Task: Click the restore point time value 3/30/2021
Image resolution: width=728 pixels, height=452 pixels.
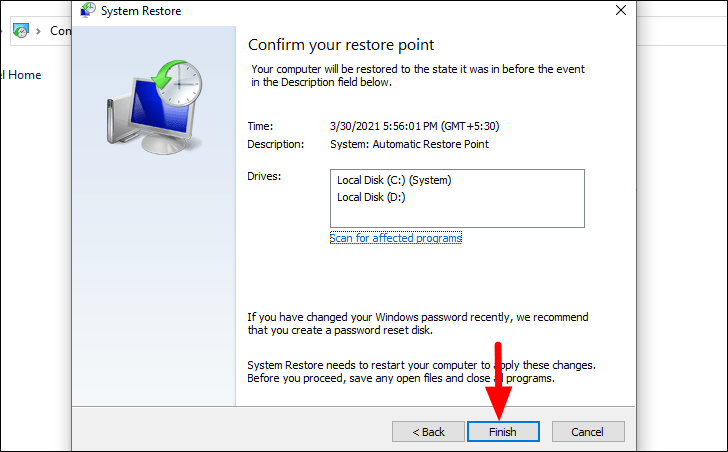Action: tap(414, 126)
